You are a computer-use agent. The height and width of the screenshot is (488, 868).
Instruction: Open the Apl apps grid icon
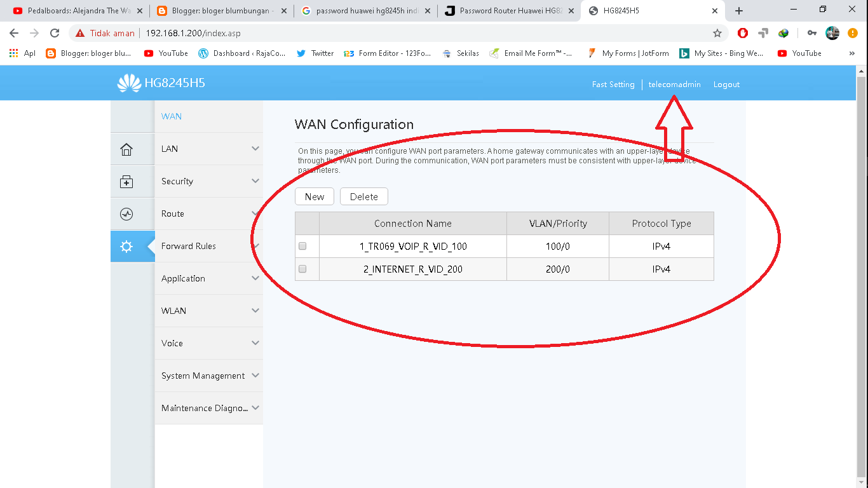click(x=13, y=53)
